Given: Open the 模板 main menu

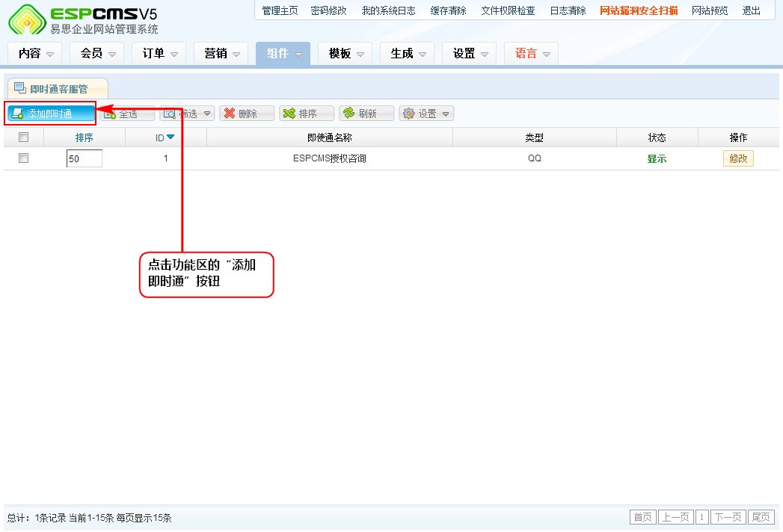Looking at the screenshot, I should coord(345,54).
